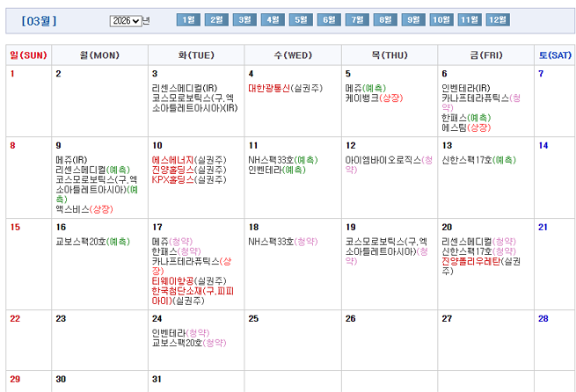This screenshot has width=576, height=392.
Task: Open 신한스팩17호(청약) entry on March 20
Action: 478,251
